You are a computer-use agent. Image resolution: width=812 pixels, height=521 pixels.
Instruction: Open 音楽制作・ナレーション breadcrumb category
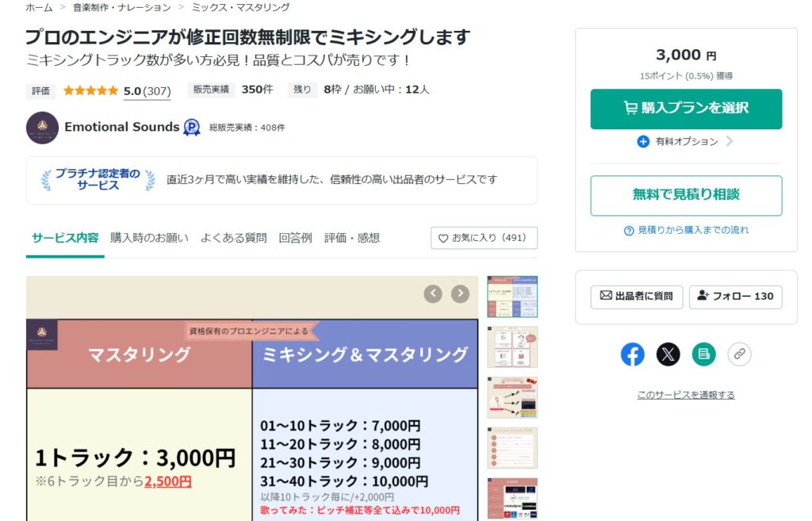121,7
